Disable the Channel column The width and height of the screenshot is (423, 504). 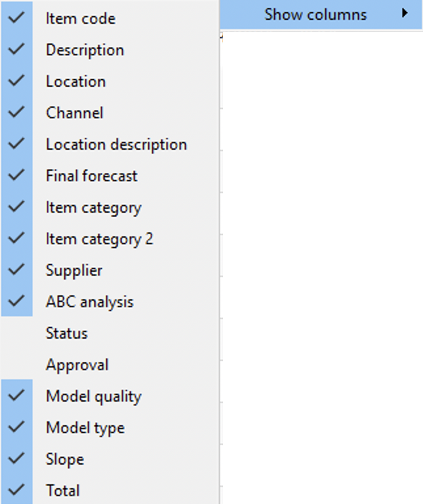point(74,113)
